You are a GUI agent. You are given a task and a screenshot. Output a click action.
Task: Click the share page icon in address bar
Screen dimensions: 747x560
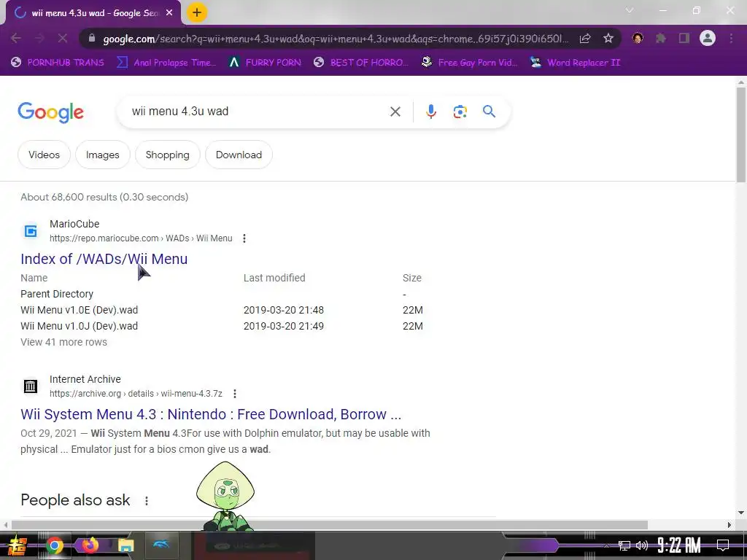tap(585, 39)
